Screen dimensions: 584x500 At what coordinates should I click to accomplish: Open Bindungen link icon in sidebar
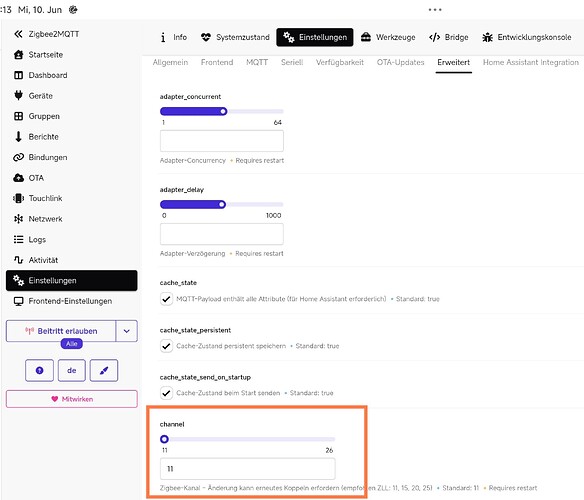18,157
